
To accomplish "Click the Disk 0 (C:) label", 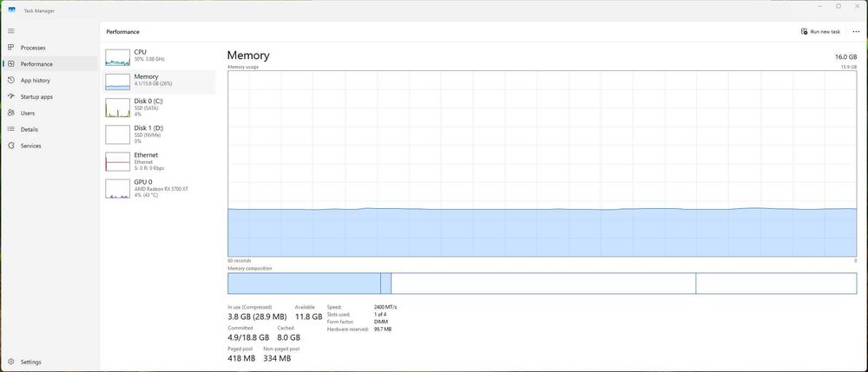I will tap(148, 101).
